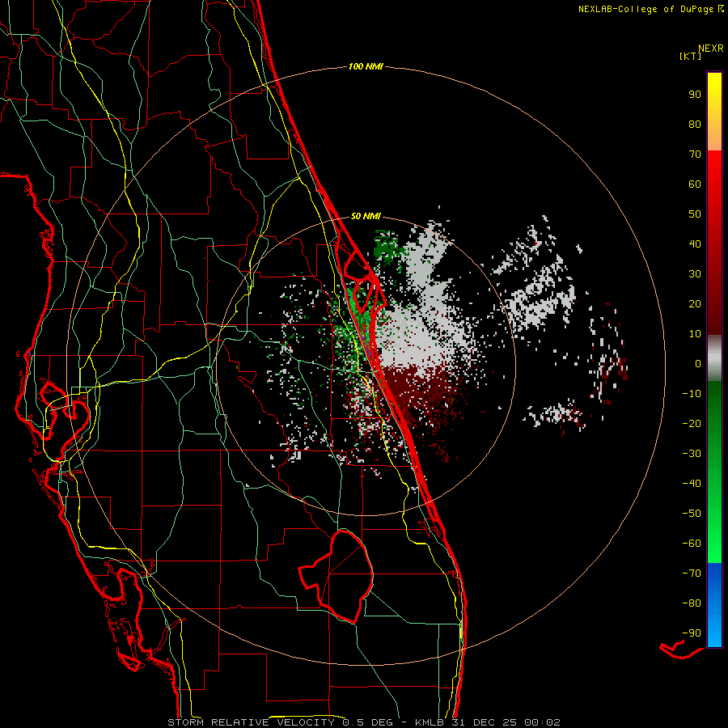The width and height of the screenshot is (728, 728).
Task: Select the 100 NMI range ring label
Action: click(366, 66)
